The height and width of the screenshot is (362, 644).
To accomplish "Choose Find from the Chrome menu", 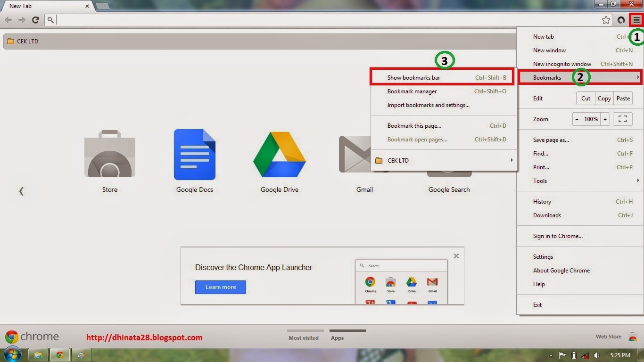I will click(580, 153).
